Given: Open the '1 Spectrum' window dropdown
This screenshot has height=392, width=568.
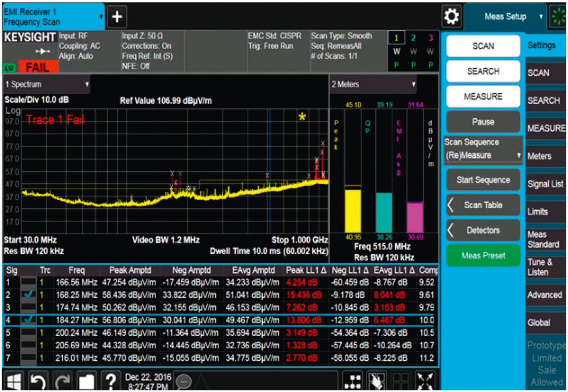Looking at the screenshot, I should click(46, 84).
